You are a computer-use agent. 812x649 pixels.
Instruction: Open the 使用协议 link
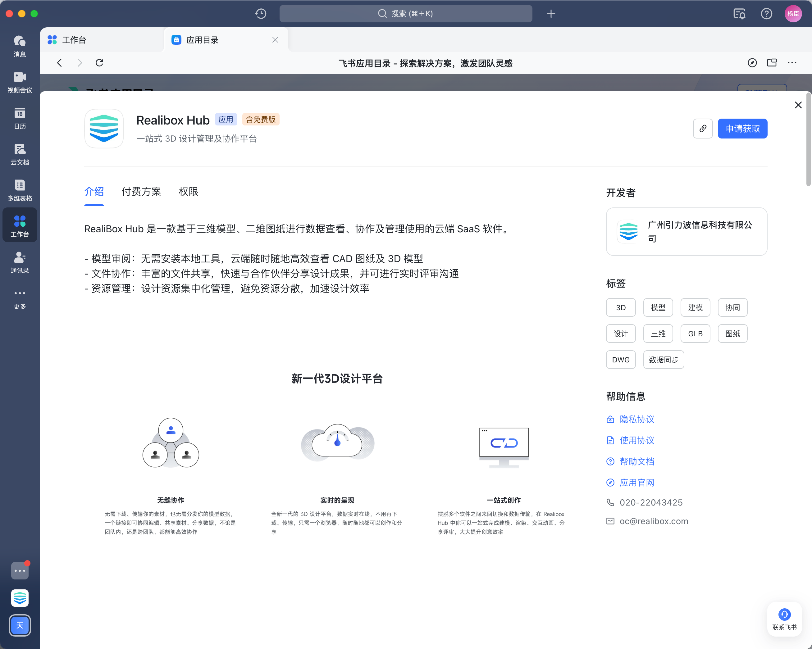(637, 440)
